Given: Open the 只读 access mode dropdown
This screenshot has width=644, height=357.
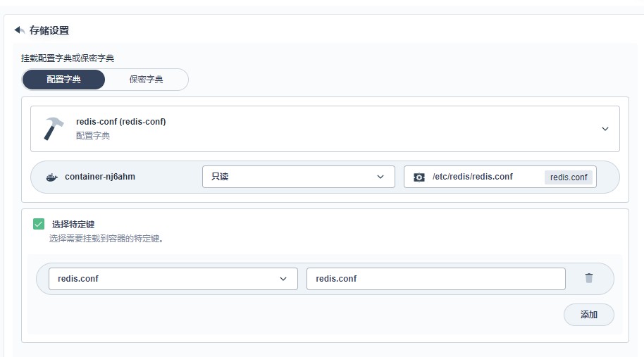Looking at the screenshot, I should coord(299,177).
